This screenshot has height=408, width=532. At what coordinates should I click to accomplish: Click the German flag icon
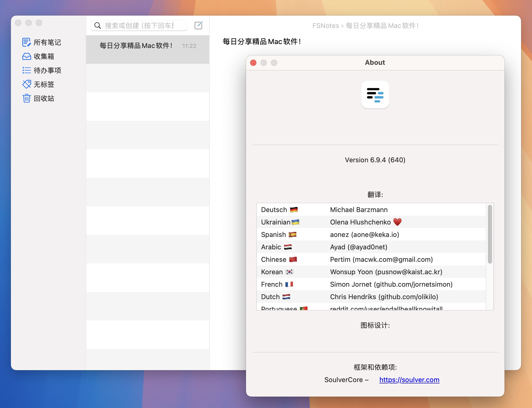click(x=294, y=210)
